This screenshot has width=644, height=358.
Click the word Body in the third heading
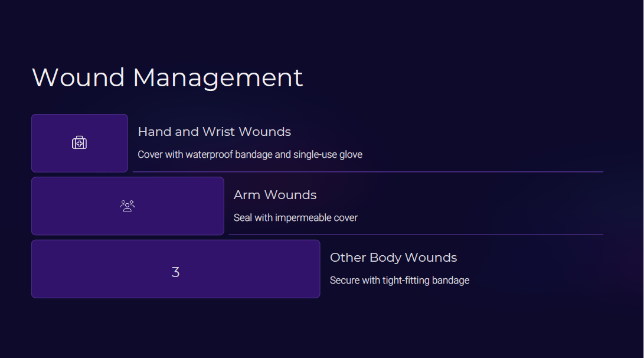click(x=385, y=258)
